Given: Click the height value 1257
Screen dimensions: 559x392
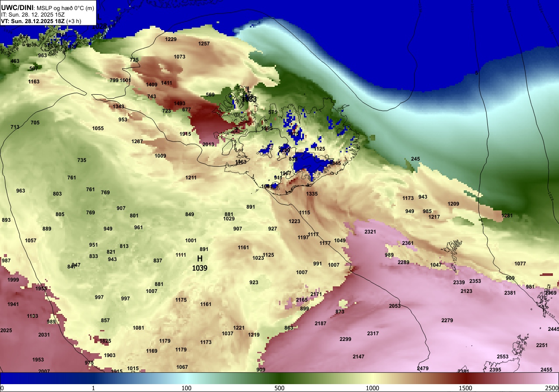Looking at the screenshot, I should pyautogui.click(x=204, y=44).
